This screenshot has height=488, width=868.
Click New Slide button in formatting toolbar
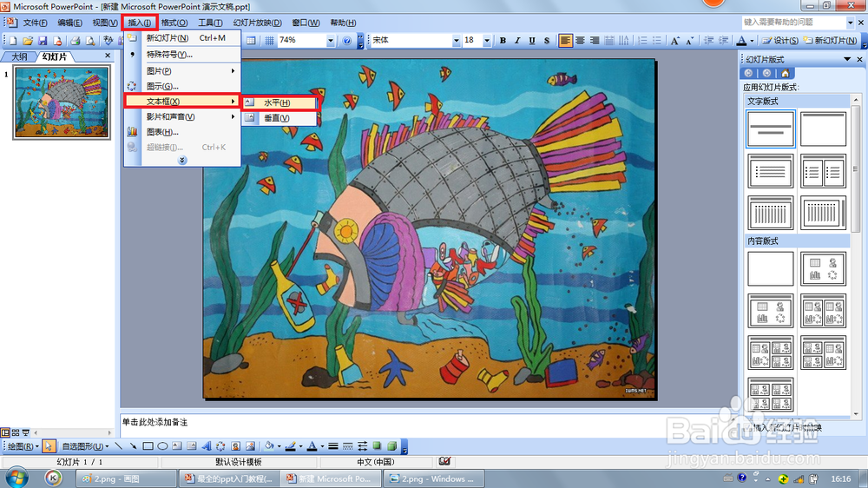click(x=830, y=41)
